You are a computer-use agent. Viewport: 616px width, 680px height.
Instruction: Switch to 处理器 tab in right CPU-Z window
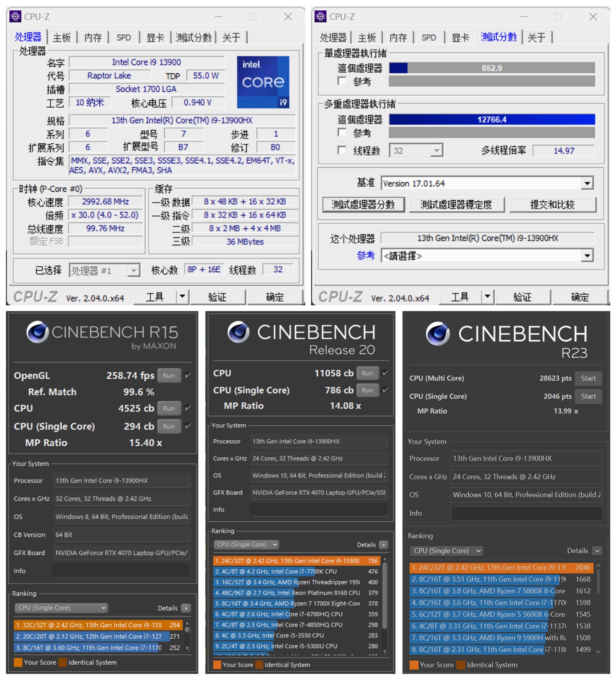click(x=333, y=37)
